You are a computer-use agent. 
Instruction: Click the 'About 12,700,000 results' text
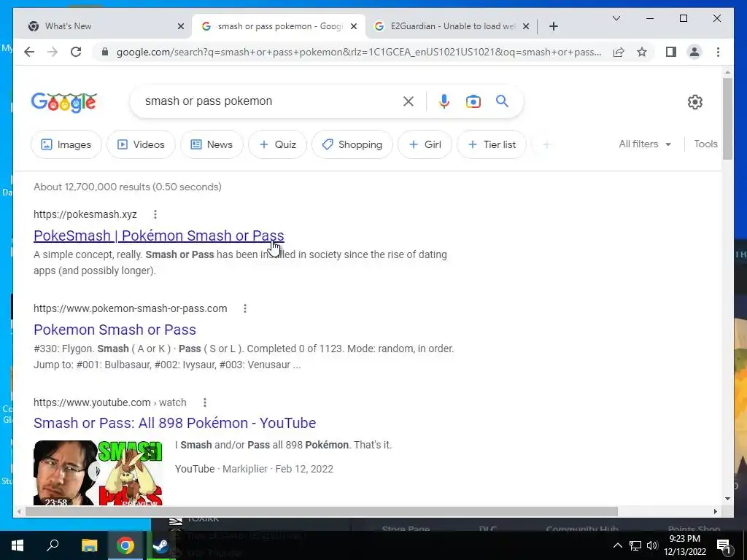(x=128, y=187)
